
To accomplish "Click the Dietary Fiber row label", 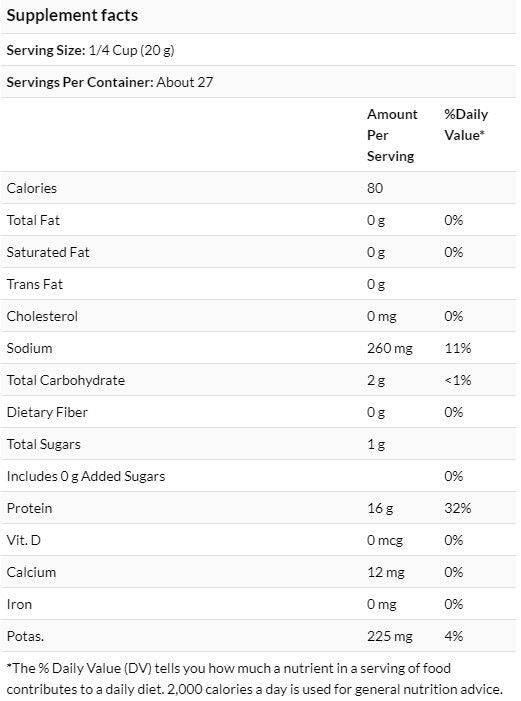I will coord(47,412).
